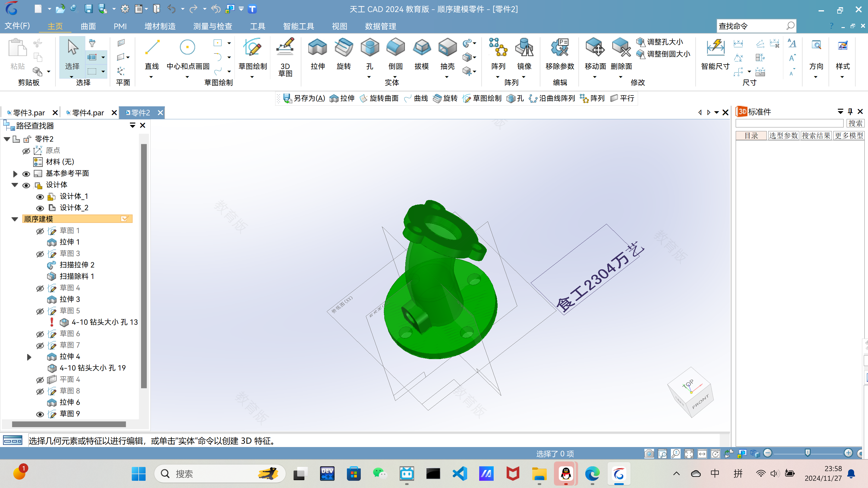The height and width of the screenshot is (488, 868).
Task: Show 草图 3 via its eye icon
Action: pyautogui.click(x=40, y=254)
